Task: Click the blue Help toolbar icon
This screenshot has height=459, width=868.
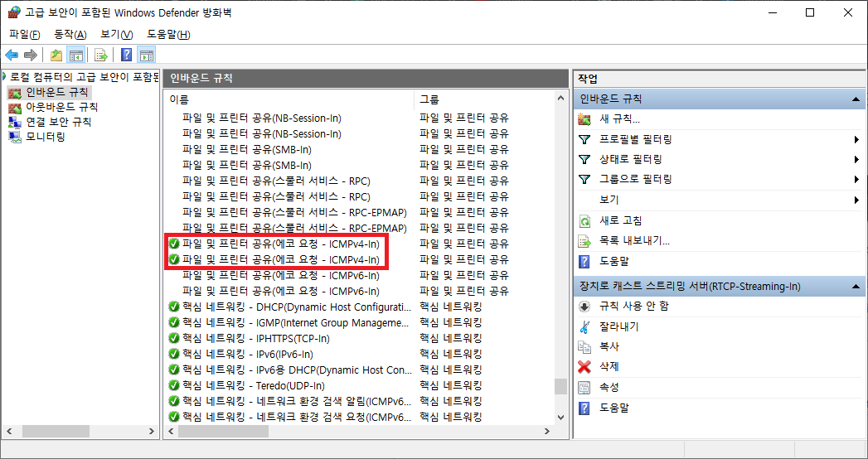Action: coord(126,55)
